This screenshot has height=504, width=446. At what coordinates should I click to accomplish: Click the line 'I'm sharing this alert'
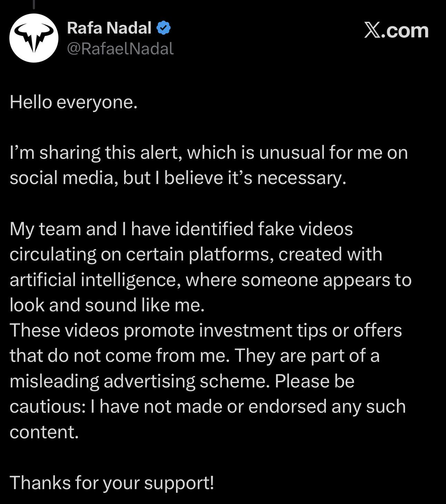(209, 153)
